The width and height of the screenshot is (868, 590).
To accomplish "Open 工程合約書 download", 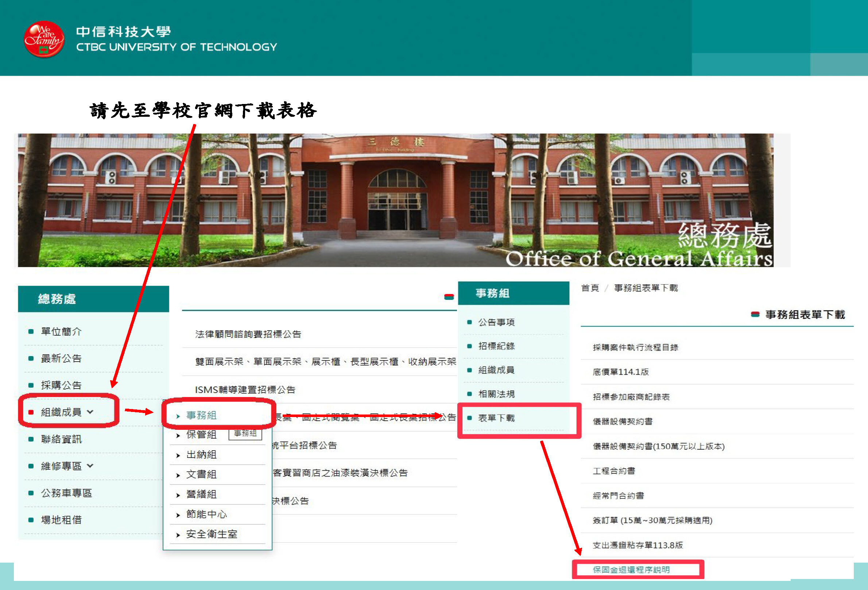I will tap(614, 471).
